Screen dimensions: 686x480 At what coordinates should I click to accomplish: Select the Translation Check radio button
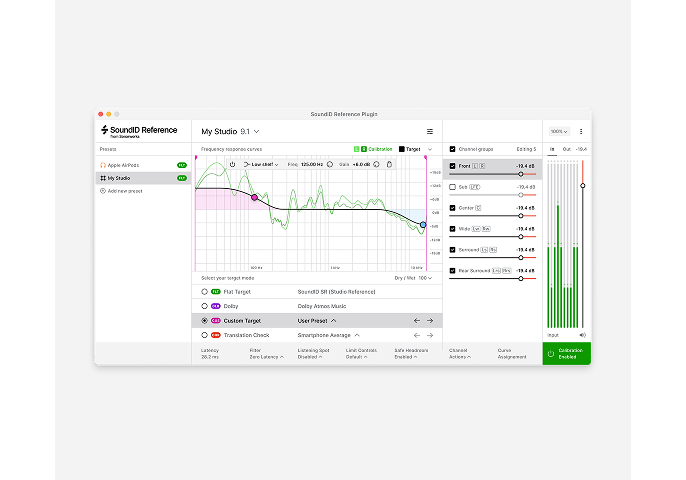(204, 335)
